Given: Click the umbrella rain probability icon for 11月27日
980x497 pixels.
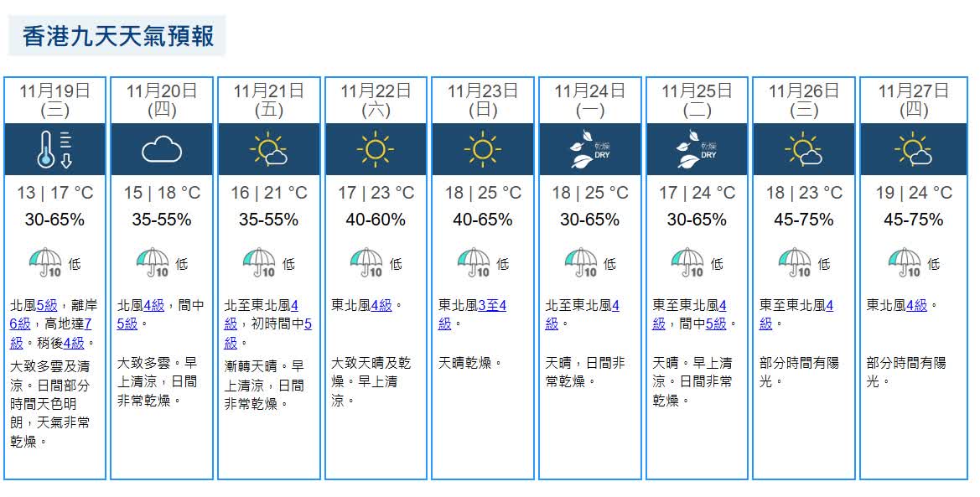Looking at the screenshot, I should click(x=905, y=262).
